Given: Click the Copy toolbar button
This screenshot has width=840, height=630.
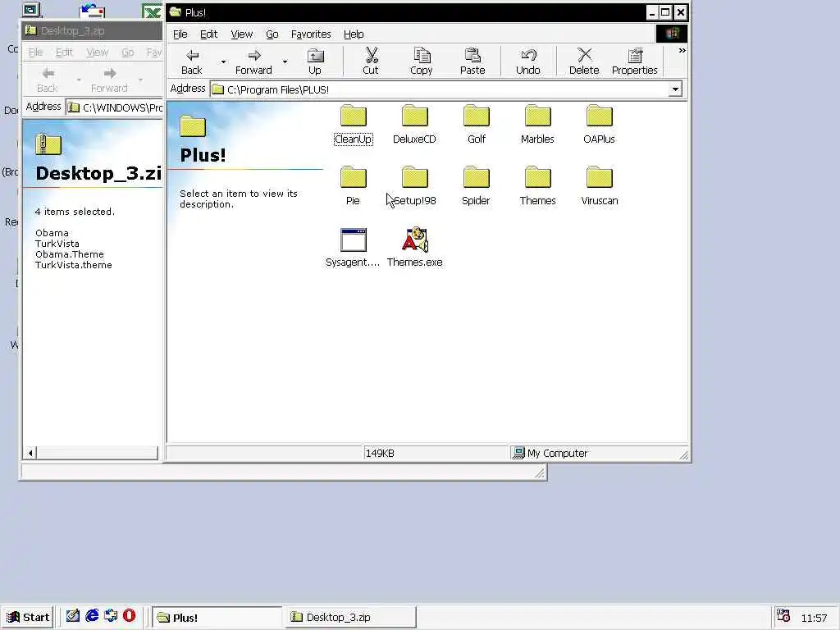Looking at the screenshot, I should tap(422, 62).
